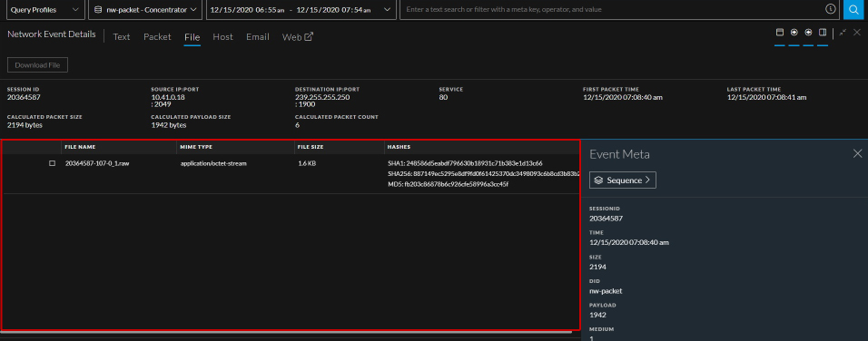Select file name 20364587-107-0_1.raw
The height and width of the screenshot is (341, 868).
pyautogui.click(x=97, y=163)
